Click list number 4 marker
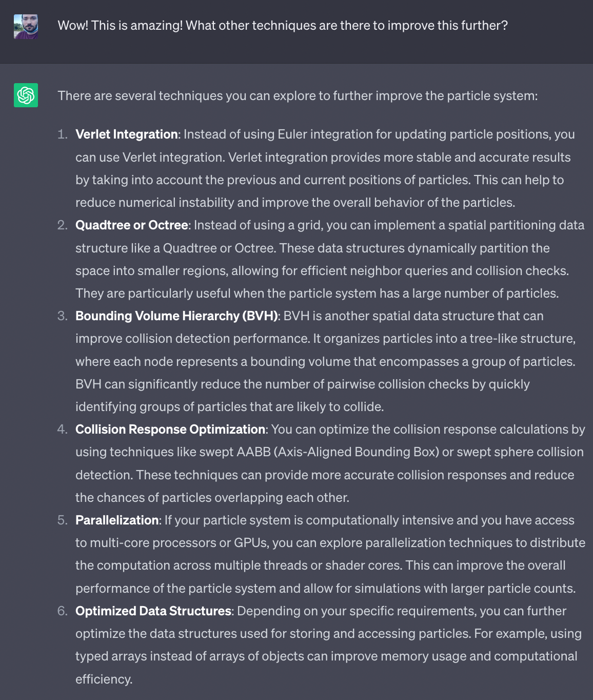 coord(63,430)
